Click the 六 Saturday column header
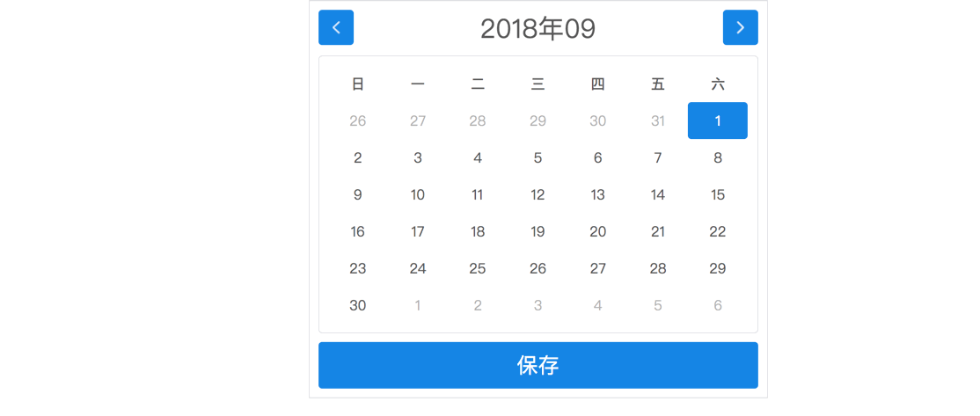 [718, 84]
